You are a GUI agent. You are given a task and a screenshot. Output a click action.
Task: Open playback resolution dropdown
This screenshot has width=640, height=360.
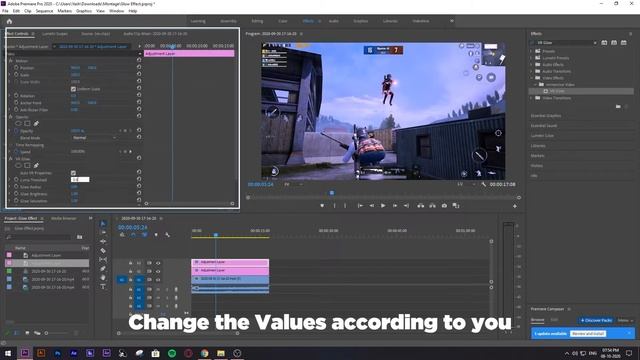point(466,184)
